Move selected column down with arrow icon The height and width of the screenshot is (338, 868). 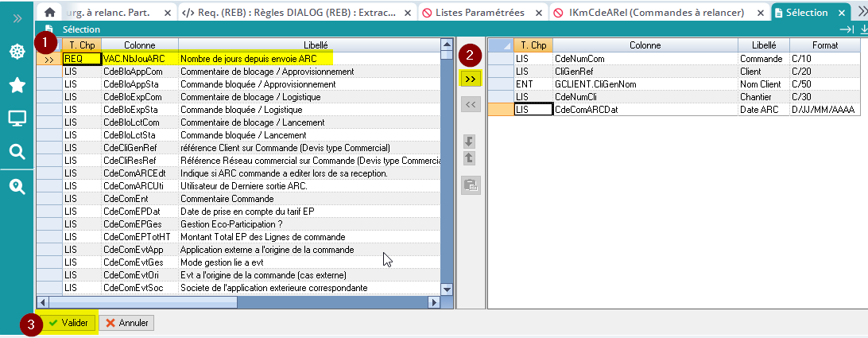click(470, 141)
